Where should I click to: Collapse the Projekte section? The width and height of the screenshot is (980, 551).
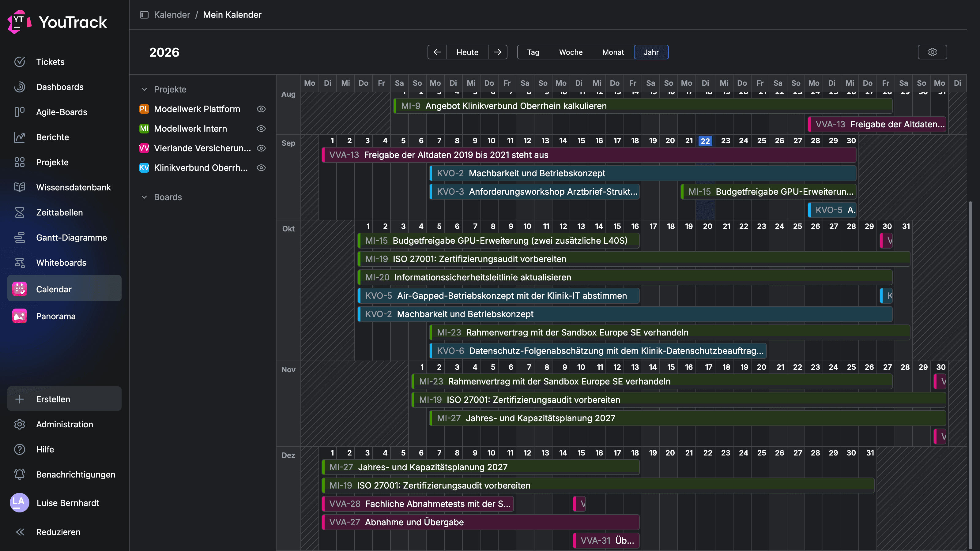(144, 89)
